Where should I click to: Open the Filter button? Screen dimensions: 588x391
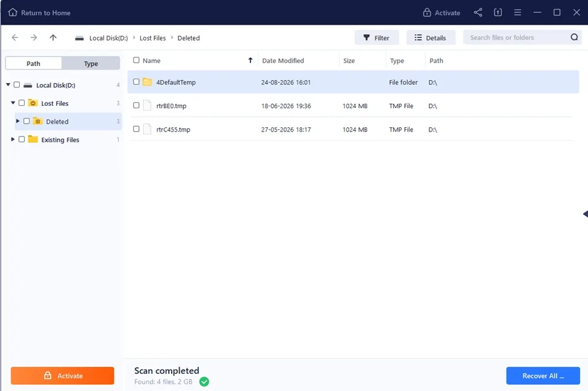(x=376, y=38)
